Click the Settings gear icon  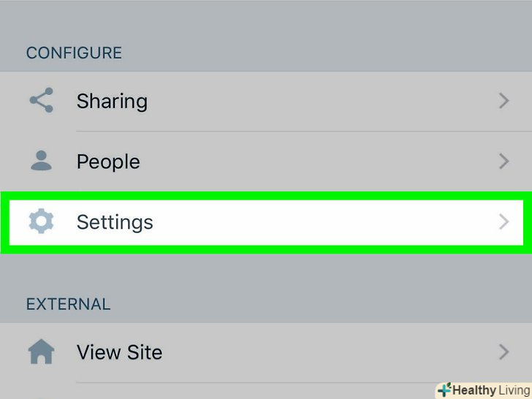pyautogui.click(x=41, y=221)
